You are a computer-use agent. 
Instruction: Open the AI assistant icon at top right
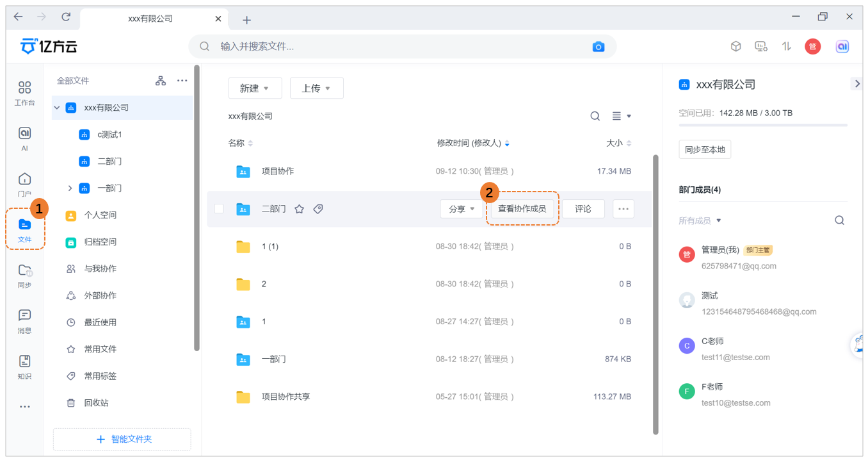coord(842,46)
